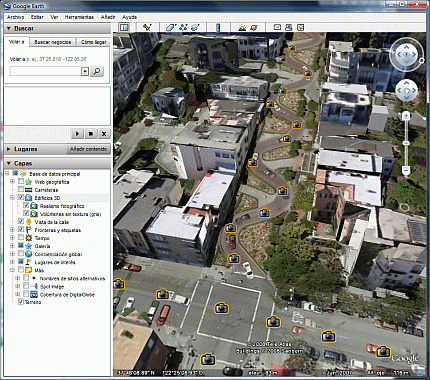Enable the Spot Image checkbox
Viewport: 430px width, 380px height.
pyautogui.click(x=26, y=286)
